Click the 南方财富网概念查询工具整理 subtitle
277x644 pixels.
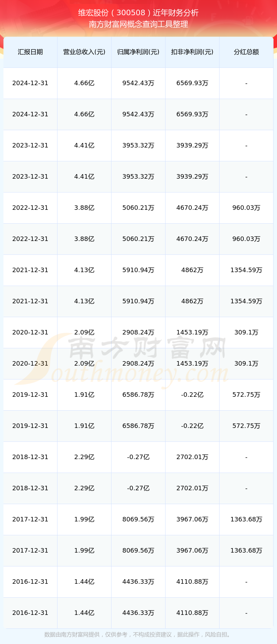[x=138, y=24]
